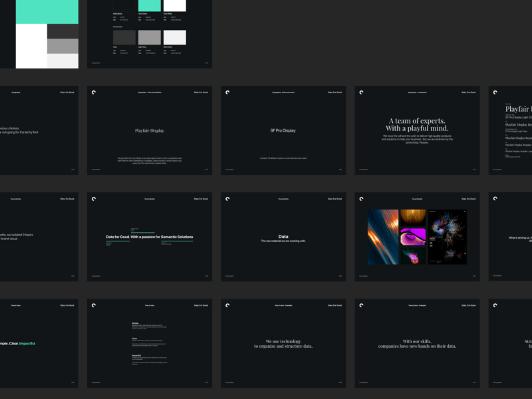
Task: Click the logo on the 'We use technology' slide
Action: [x=227, y=305]
